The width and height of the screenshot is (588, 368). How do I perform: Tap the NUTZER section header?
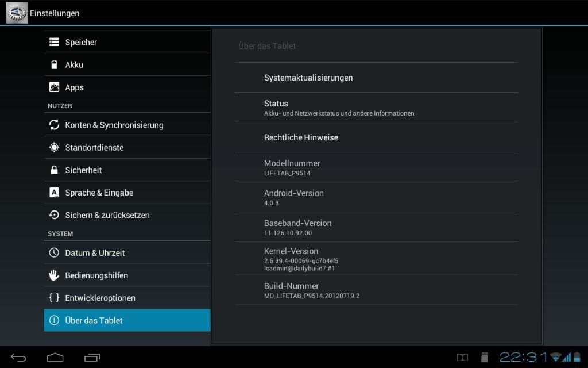pos(60,106)
